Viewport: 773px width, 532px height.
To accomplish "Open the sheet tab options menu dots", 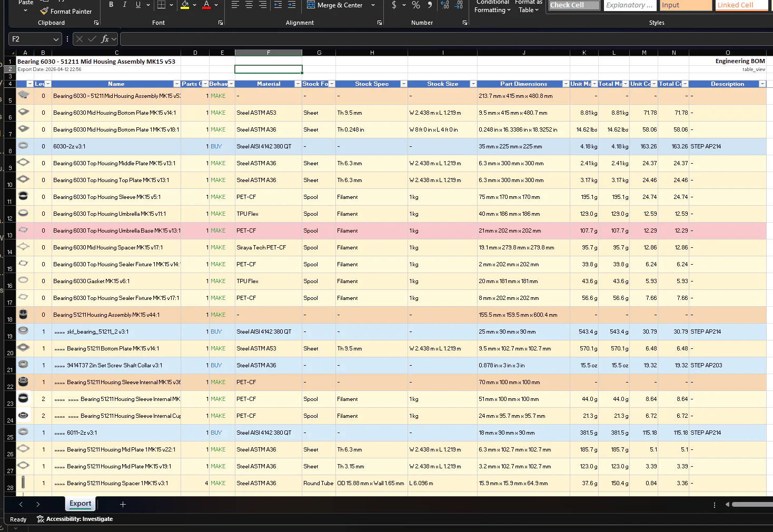I will tap(715, 505).
